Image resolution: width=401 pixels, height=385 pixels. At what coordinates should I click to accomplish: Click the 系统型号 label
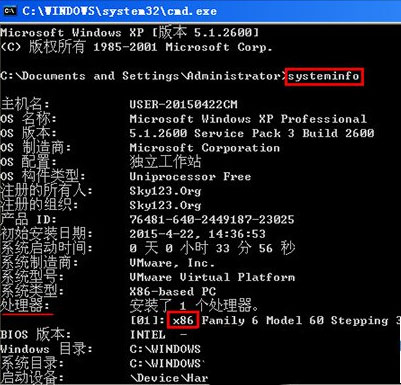pos(32,277)
